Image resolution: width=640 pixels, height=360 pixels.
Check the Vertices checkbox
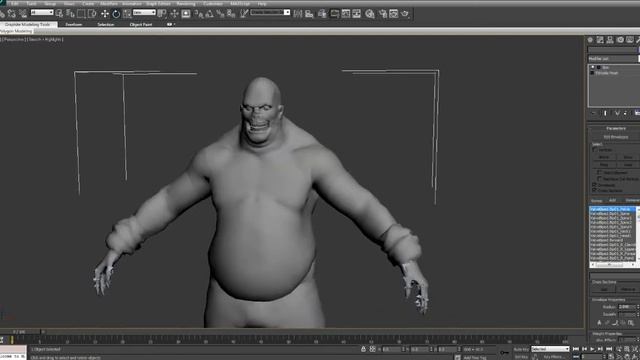click(595, 150)
